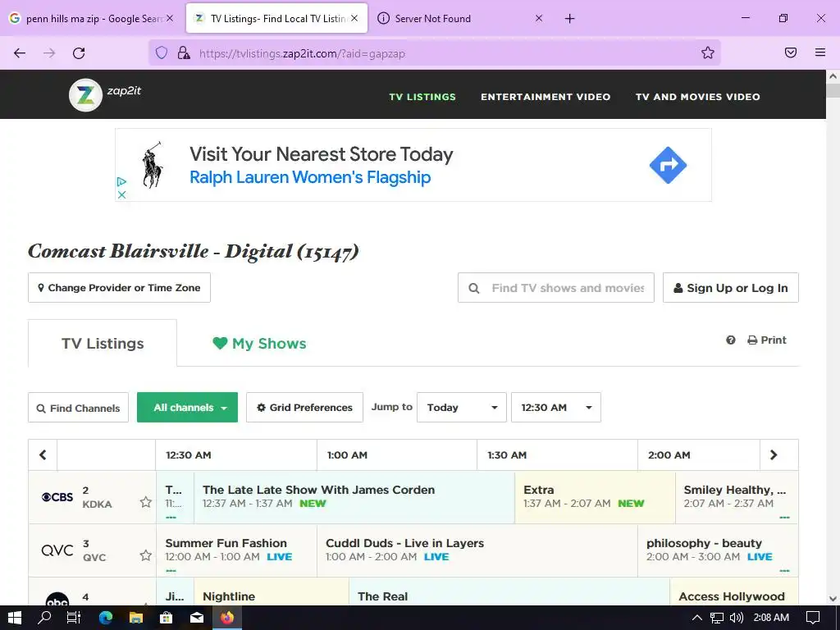Click the zap2it logo icon
This screenshot has height=630, width=840.
click(85, 95)
